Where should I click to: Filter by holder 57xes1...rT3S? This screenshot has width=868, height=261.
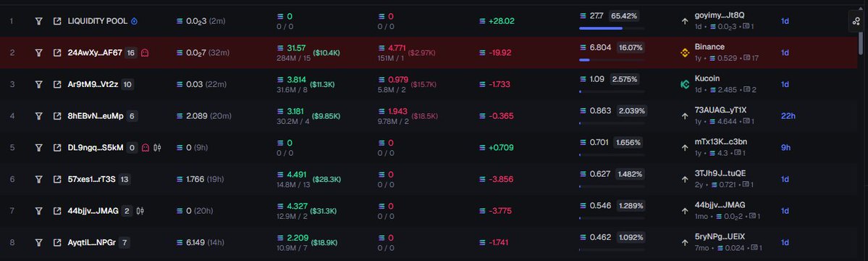pyautogui.click(x=39, y=179)
